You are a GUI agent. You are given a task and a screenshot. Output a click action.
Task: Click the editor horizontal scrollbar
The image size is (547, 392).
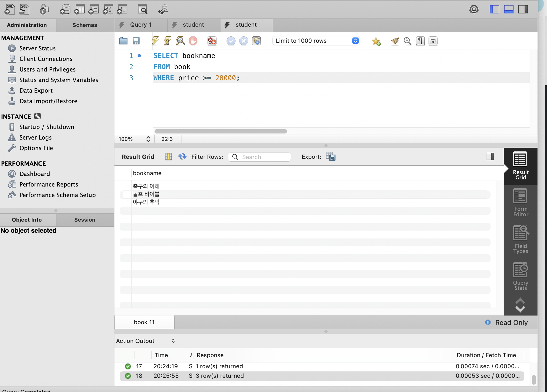[220, 131]
